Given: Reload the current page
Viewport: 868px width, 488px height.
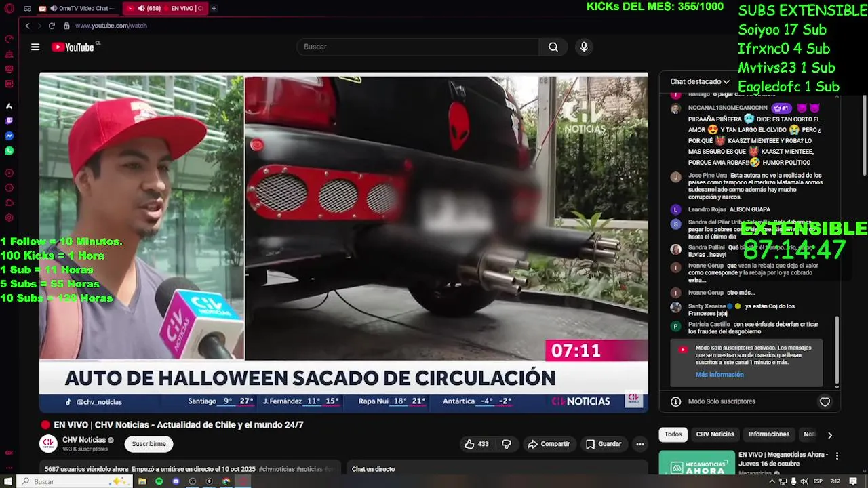Looking at the screenshot, I should click(x=52, y=26).
